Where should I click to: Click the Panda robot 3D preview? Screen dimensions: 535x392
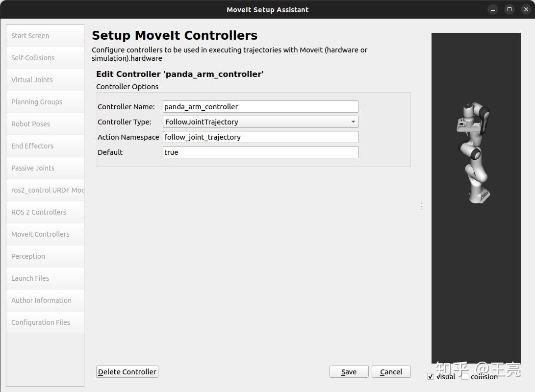coord(473,152)
